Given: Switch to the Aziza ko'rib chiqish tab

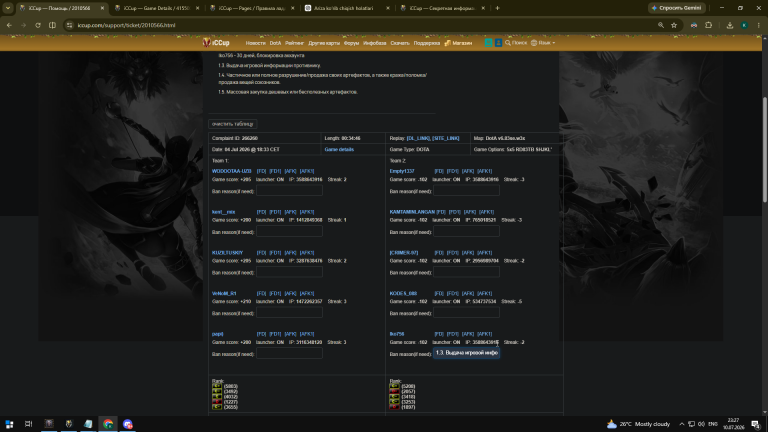Looking at the screenshot, I should pos(346,8).
